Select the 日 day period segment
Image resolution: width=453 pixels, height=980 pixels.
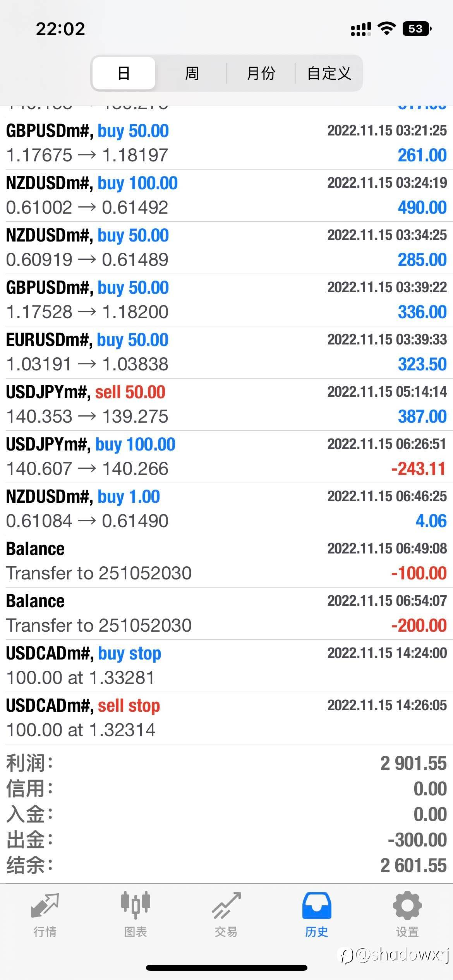(124, 73)
